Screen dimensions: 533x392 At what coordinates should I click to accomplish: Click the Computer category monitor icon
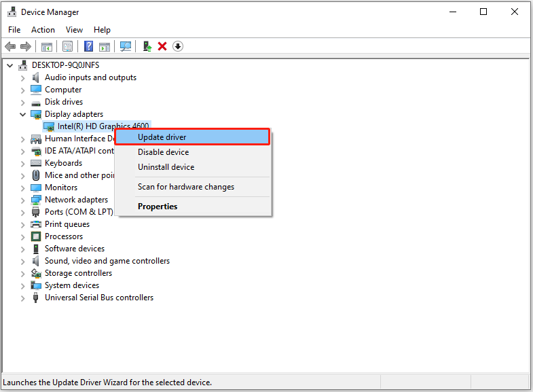(36, 90)
